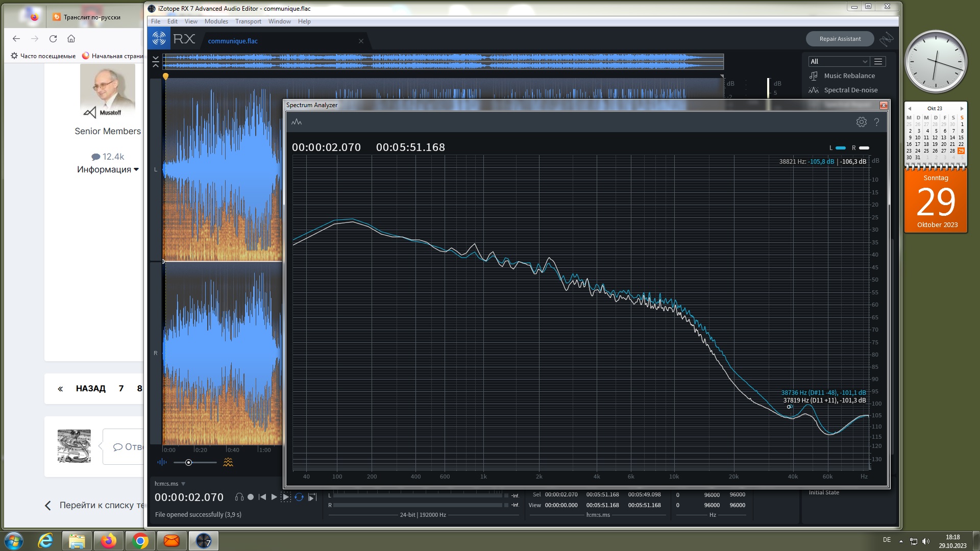Click the play selection button
The width and height of the screenshot is (980, 551).
286,497
